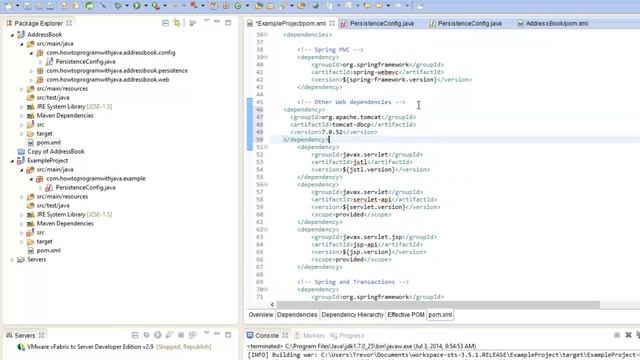
Task: Toggle code fold at line 51 dependency
Action: [266, 147]
